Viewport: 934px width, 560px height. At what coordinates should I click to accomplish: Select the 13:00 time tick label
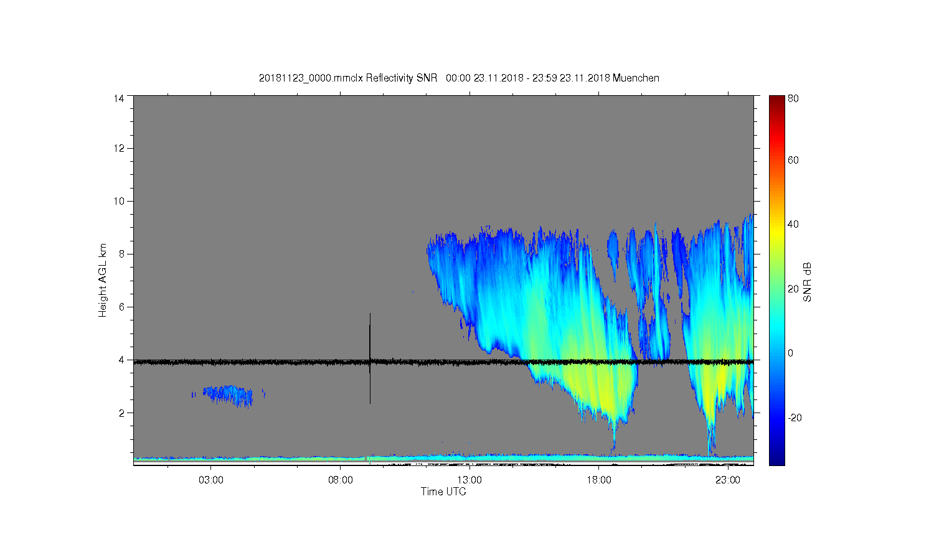click(469, 480)
